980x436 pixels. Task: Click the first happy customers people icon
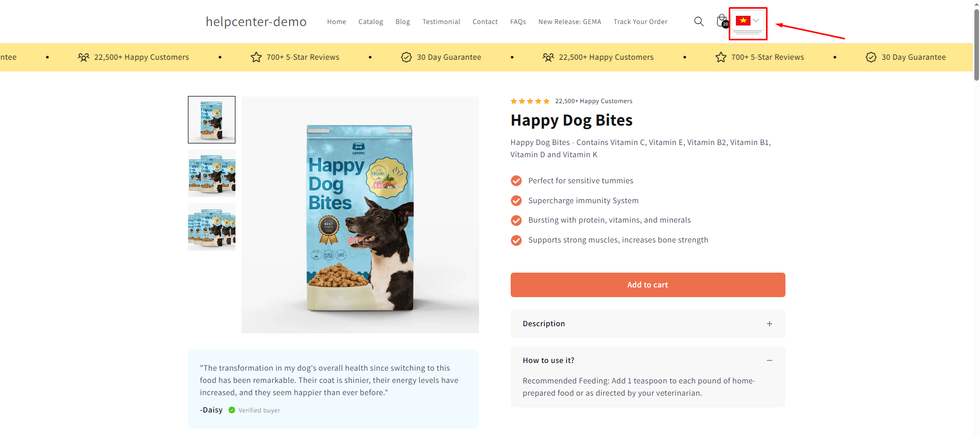tap(83, 57)
